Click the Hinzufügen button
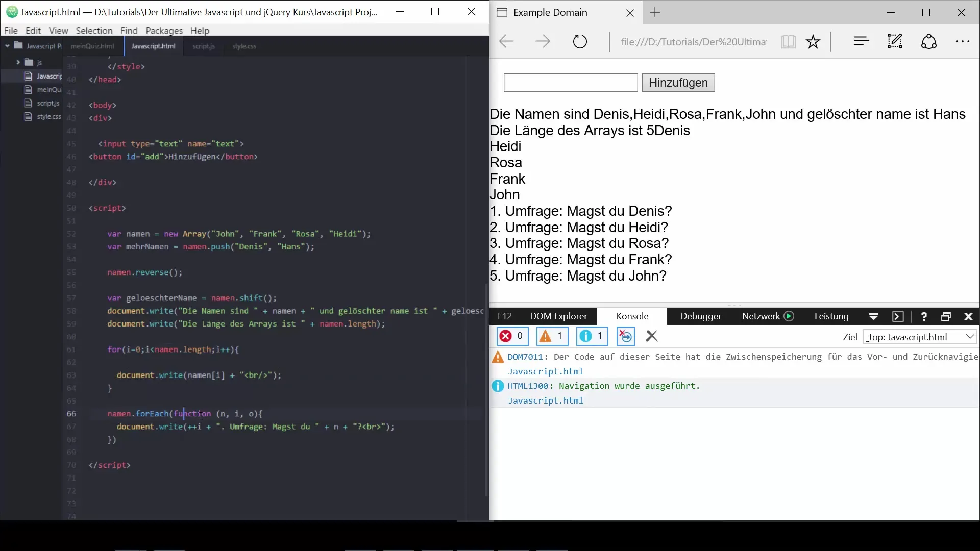This screenshot has height=551, width=980. click(x=678, y=83)
